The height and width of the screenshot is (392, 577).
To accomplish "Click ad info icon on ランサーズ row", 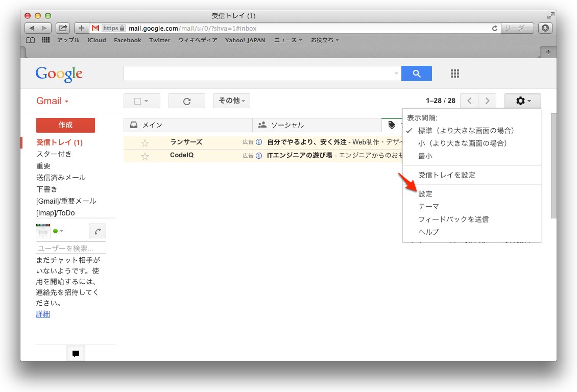I will pyautogui.click(x=259, y=142).
